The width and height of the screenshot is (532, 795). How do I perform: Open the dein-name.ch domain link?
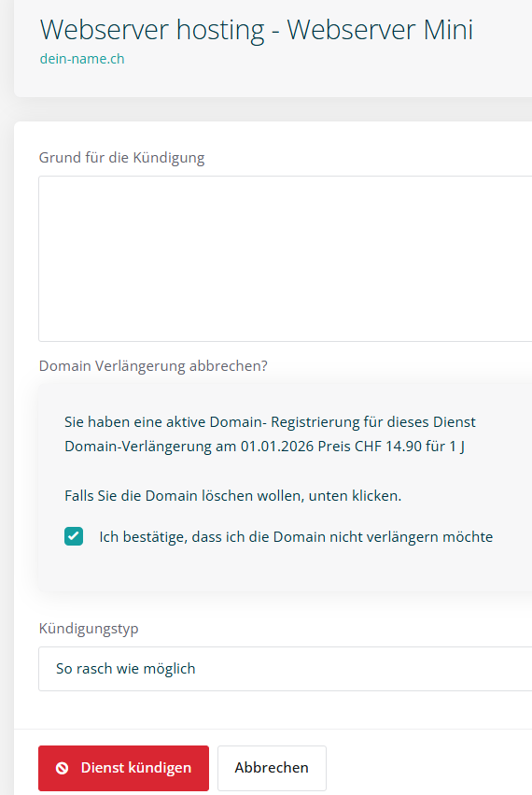(x=82, y=59)
